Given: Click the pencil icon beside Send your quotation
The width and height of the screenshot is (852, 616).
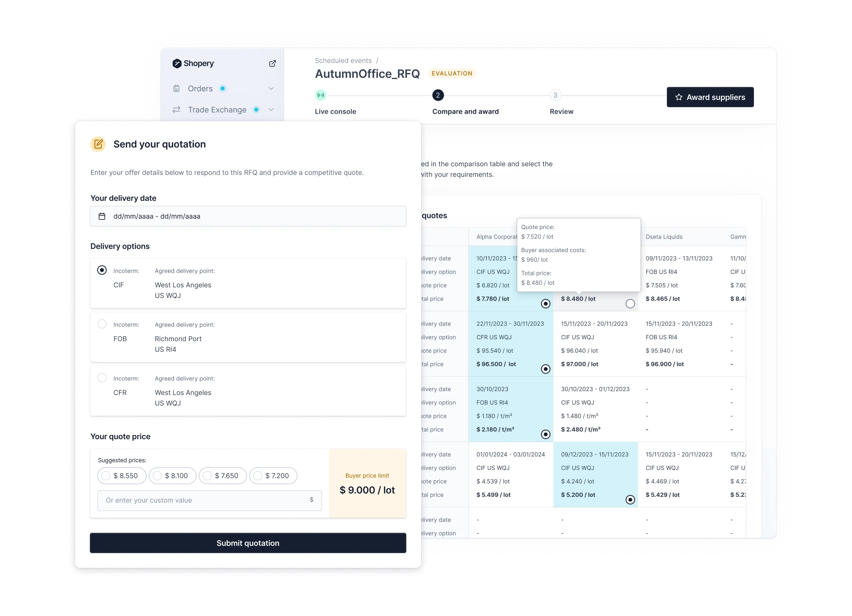Looking at the screenshot, I should 98,144.
